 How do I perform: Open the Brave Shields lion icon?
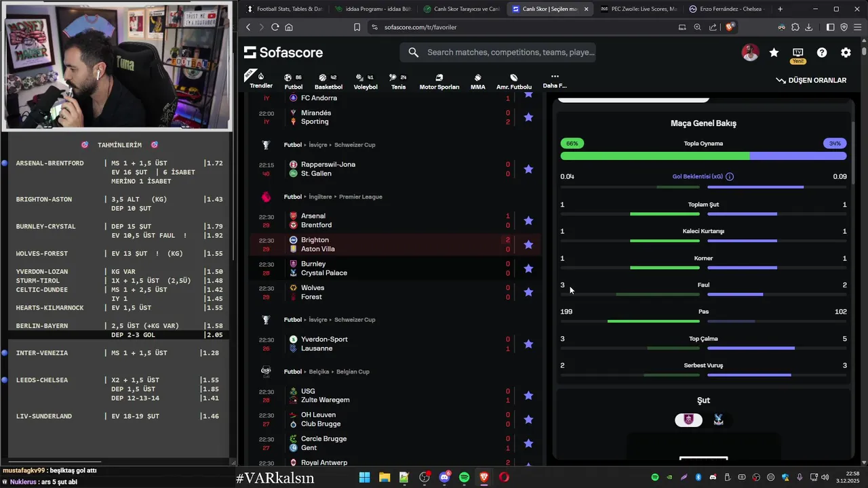pyautogui.click(x=730, y=27)
